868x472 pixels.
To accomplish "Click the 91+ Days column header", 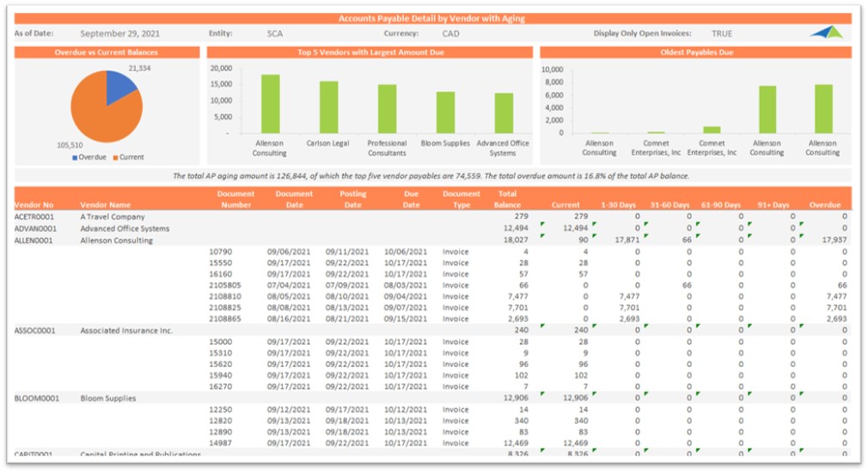I will (x=777, y=205).
